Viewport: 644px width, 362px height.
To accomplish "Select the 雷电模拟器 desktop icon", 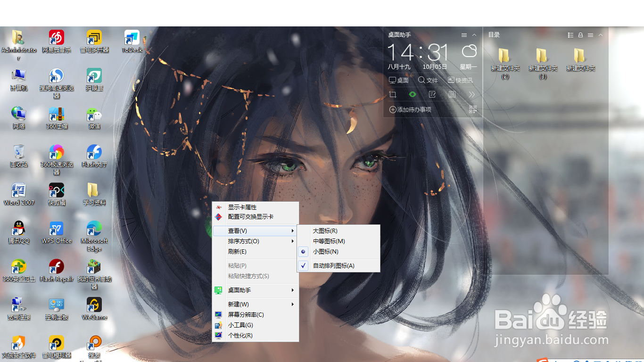I will pos(57,347).
